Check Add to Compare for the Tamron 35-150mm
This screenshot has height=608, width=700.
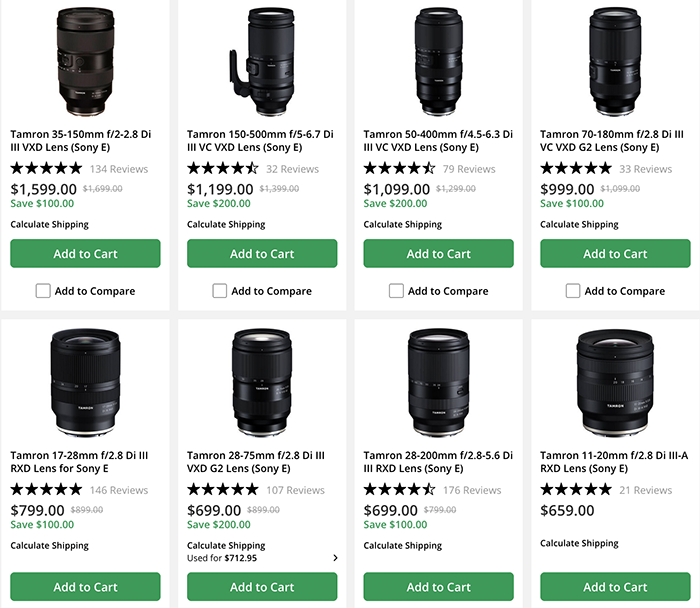(x=43, y=291)
